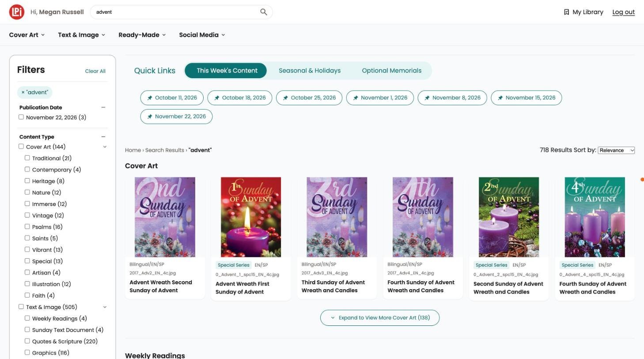Open Advent Wreath First Sunday of Advent thumbnail
The height and width of the screenshot is (359, 644).
tap(251, 217)
